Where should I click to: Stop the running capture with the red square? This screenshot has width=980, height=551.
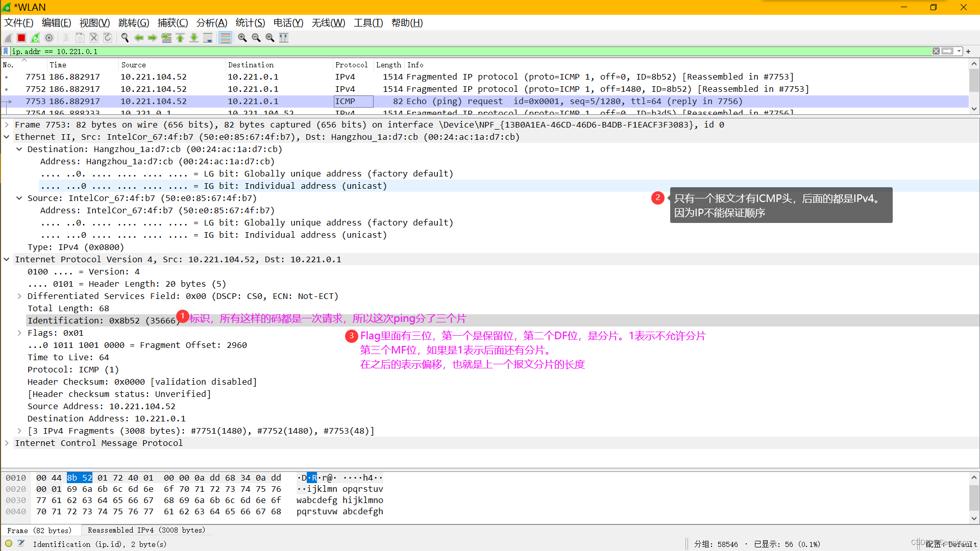(21, 38)
